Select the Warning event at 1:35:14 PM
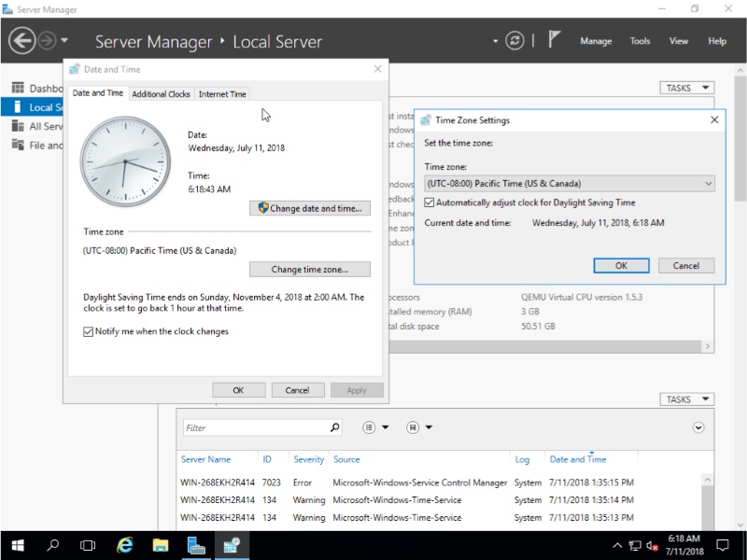The width and height of the screenshot is (747, 560). tap(438, 500)
